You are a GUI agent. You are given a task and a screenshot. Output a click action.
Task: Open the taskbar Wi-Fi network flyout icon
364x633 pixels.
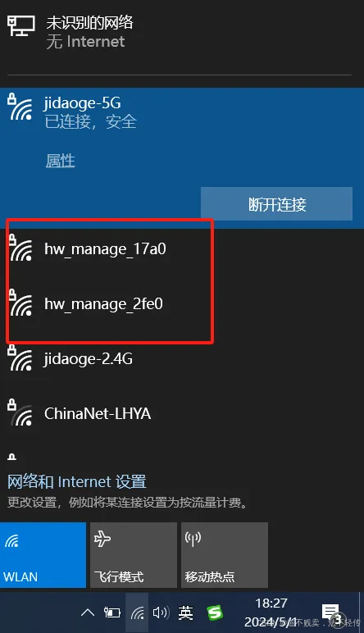[x=137, y=613]
